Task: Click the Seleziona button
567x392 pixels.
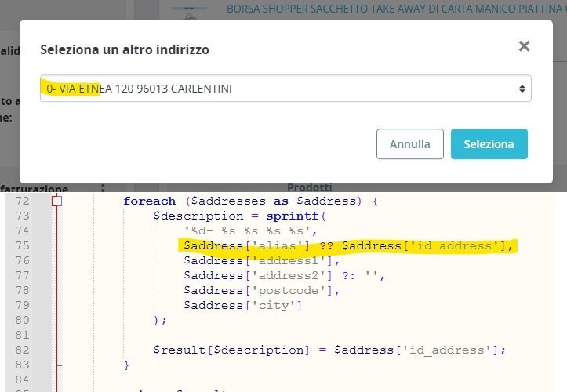Action: [489, 144]
